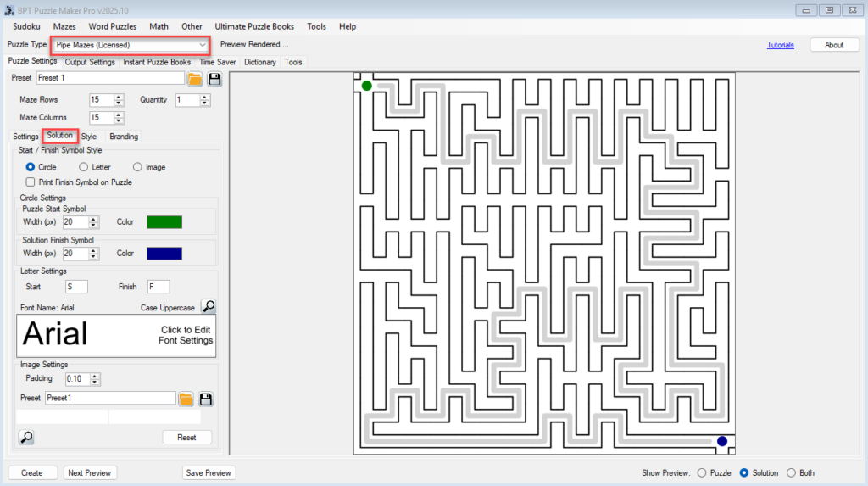Screen dimensions: 868x486
Task: Decrease Maze Columns with the down arrow
Action: [119, 120]
